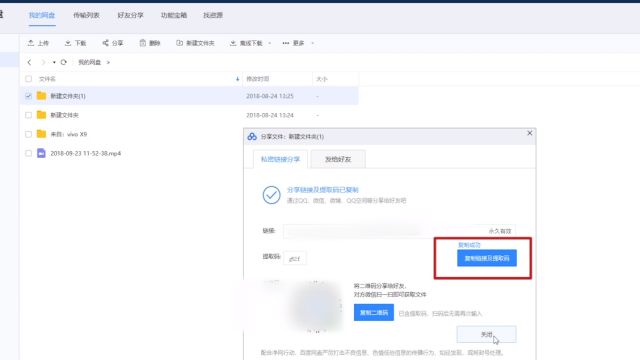Click the 分享 share toolbar button
The image size is (640, 360).
pyautogui.click(x=113, y=43)
